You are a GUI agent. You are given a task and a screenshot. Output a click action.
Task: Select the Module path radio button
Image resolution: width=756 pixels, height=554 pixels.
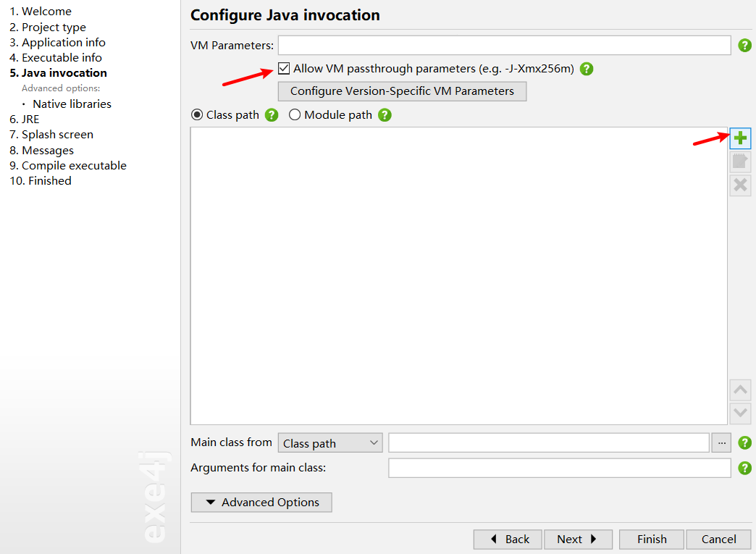pyautogui.click(x=295, y=114)
